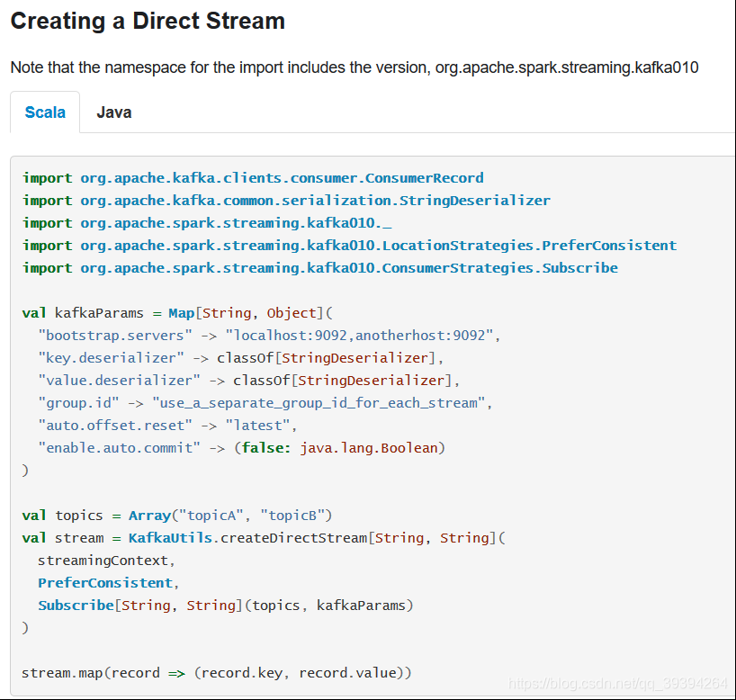Click the "enable.auto.commit" config line
Image resolution: width=736 pixels, height=700 pixels.
coord(241,448)
